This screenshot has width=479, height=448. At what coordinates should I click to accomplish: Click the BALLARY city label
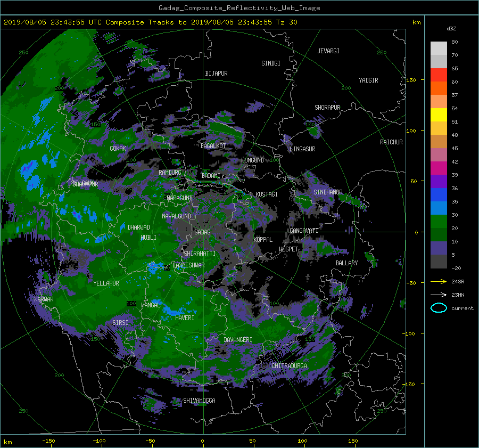(346, 263)
